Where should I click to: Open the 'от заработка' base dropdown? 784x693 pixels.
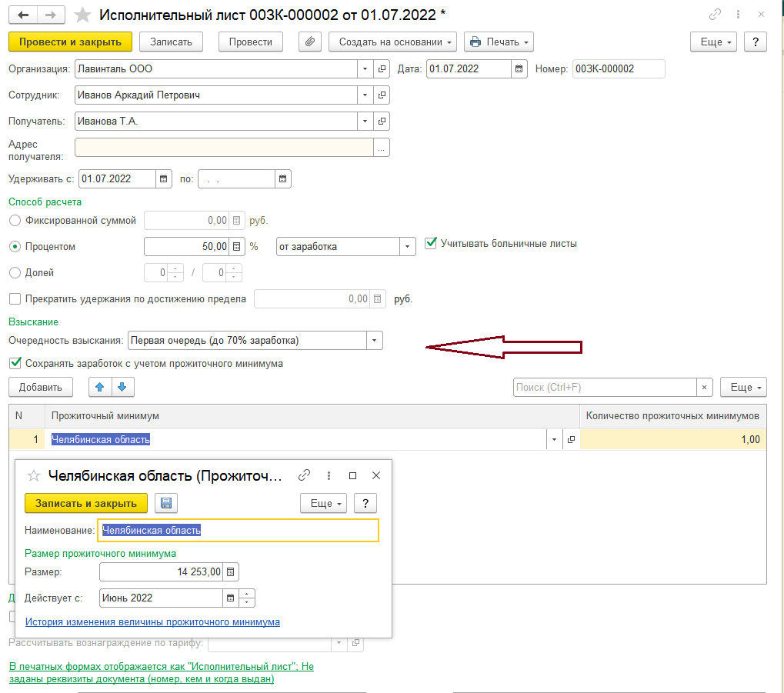pyautogui.click(x=406, y=247)
